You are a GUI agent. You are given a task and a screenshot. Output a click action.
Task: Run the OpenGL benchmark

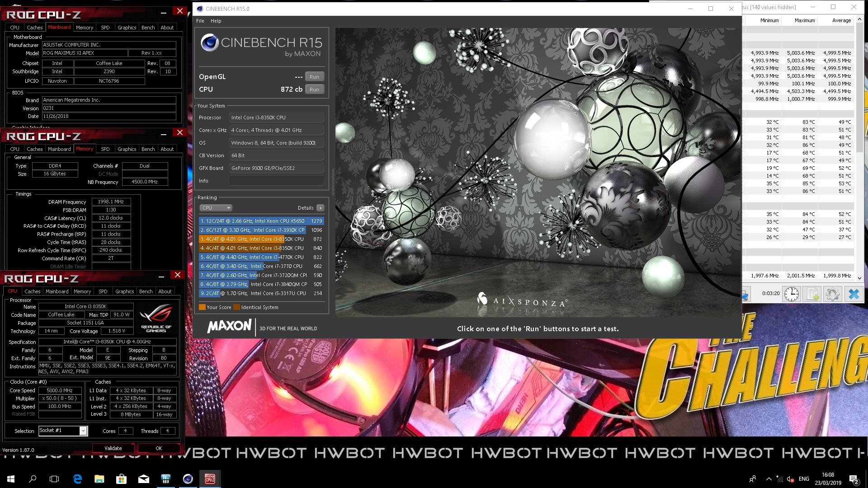click(314, 77)
